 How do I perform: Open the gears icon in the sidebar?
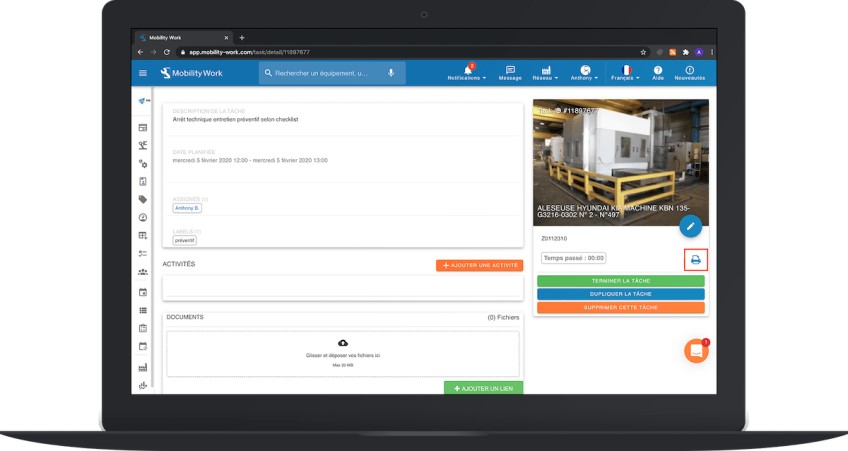[143, 163]
